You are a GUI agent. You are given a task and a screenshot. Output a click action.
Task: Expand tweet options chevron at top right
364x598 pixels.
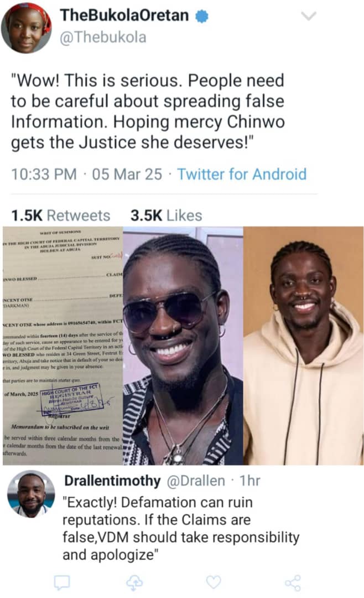click(x=308, y=16)
